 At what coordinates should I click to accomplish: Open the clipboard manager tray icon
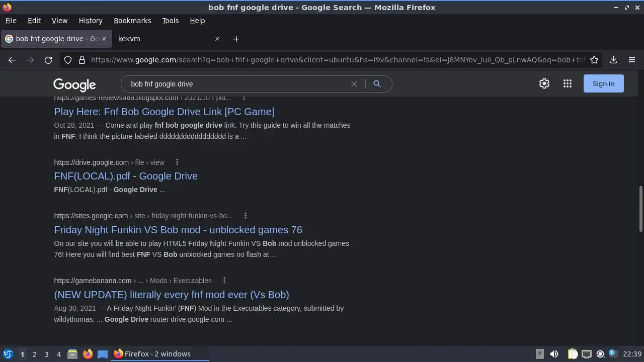(573, 354)
